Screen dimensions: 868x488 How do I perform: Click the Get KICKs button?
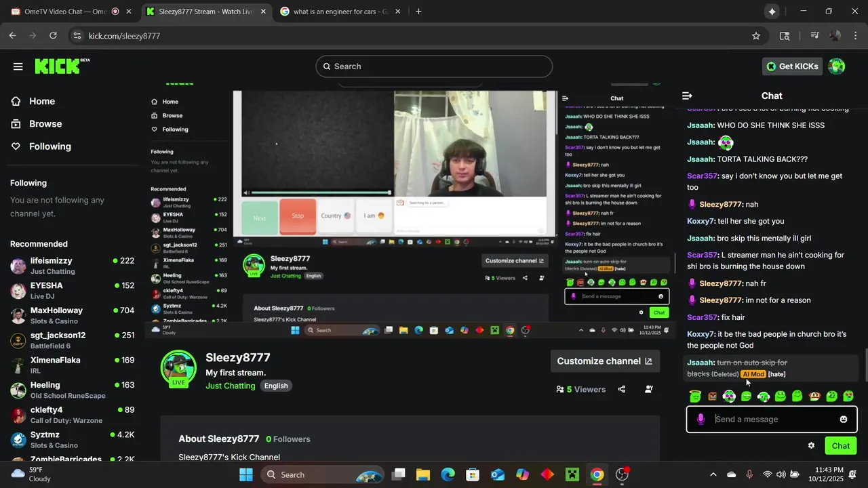[x=792, y=66]
